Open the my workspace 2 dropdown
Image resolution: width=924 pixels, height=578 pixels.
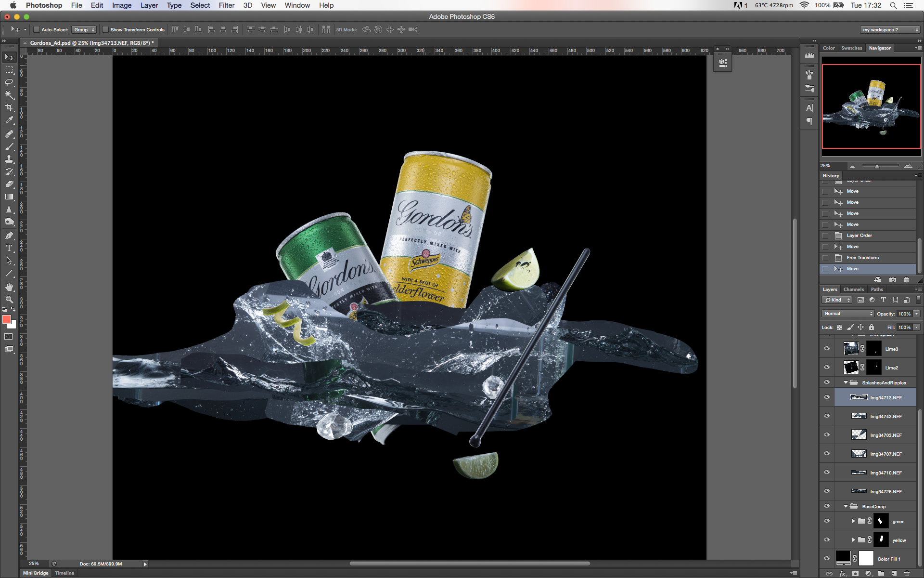(890, 29)
